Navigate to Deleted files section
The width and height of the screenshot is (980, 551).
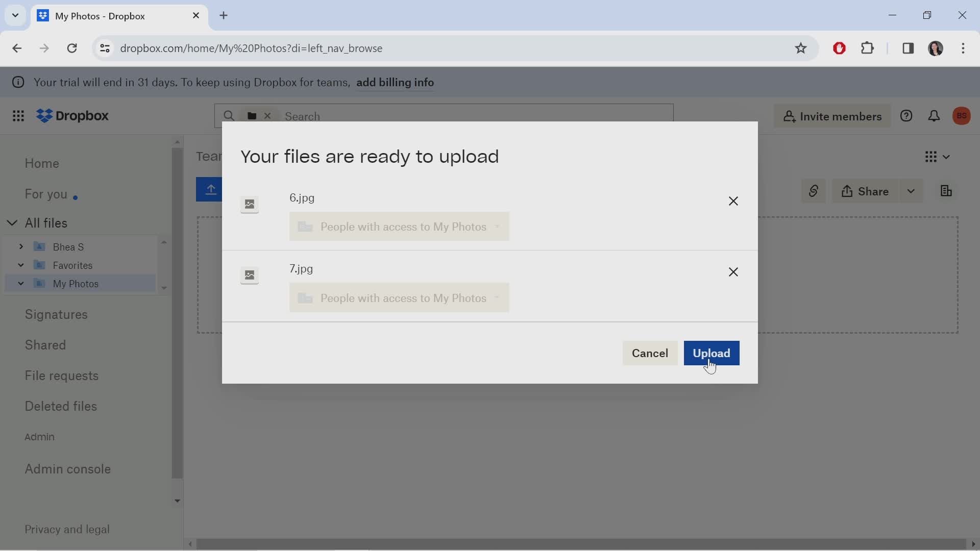tap(61, 406)
